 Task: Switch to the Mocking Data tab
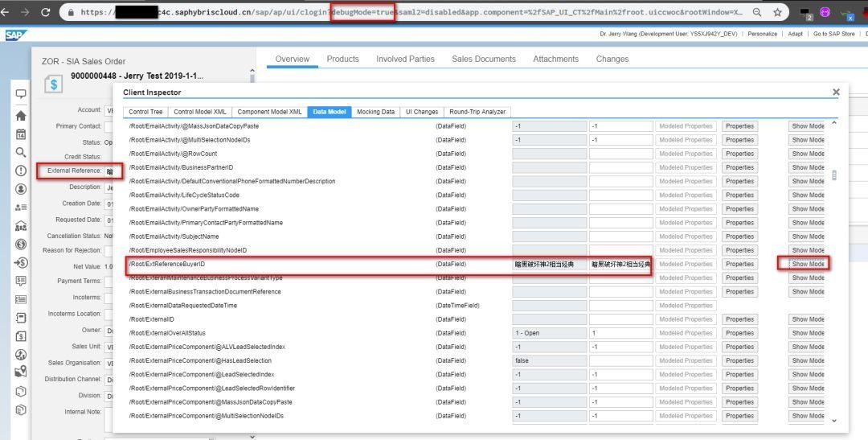click(376, 111)
